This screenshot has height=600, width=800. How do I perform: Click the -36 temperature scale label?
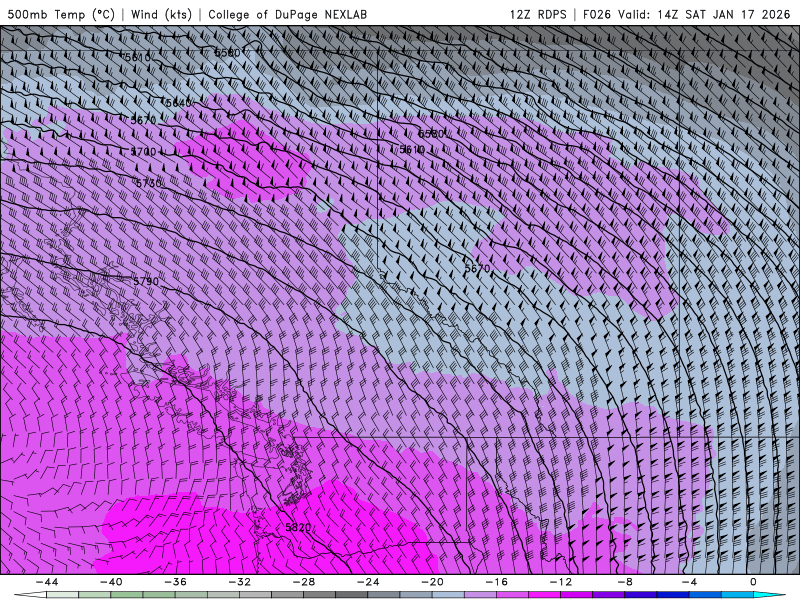(x=176, y=582)
